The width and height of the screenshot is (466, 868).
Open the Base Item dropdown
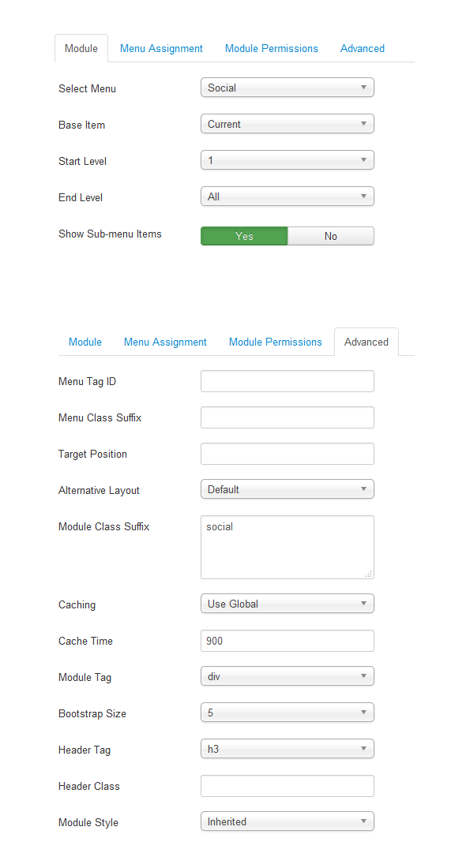[287, 124]
